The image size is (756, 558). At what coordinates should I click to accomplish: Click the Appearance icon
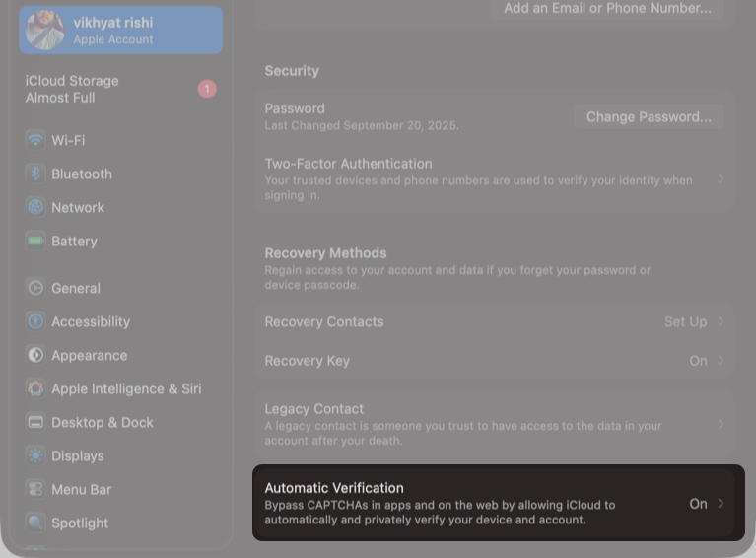coord(35,355)
